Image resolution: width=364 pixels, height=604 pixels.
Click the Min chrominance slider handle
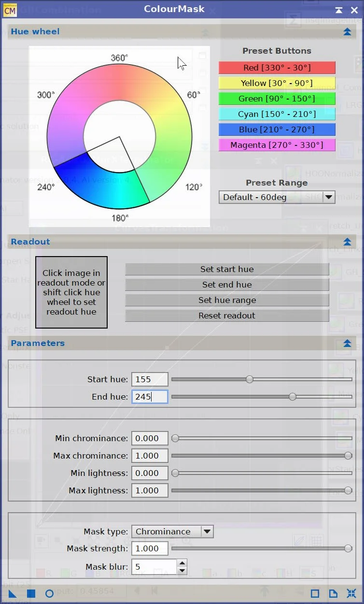tap(175, 438)
